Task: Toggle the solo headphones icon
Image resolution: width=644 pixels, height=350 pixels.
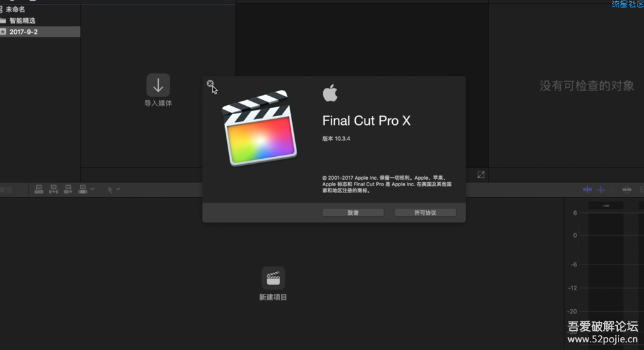Action: click(x=613, y=189)
